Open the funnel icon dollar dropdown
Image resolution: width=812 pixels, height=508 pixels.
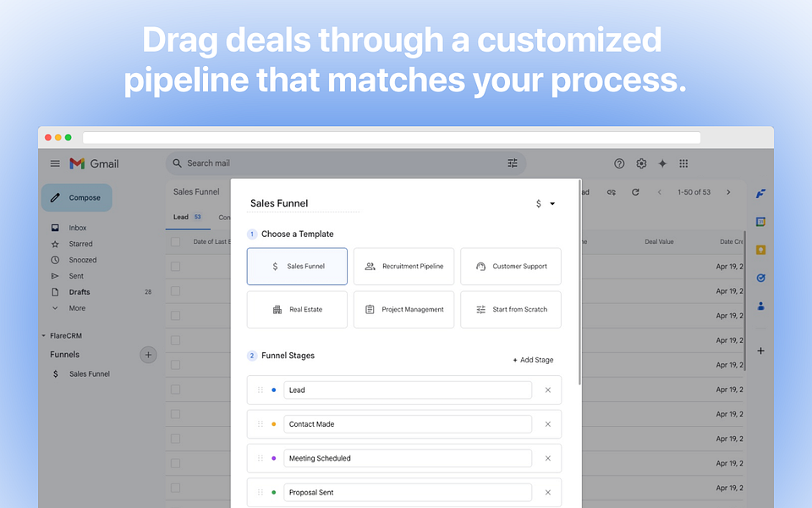click(x=545, y=204)
